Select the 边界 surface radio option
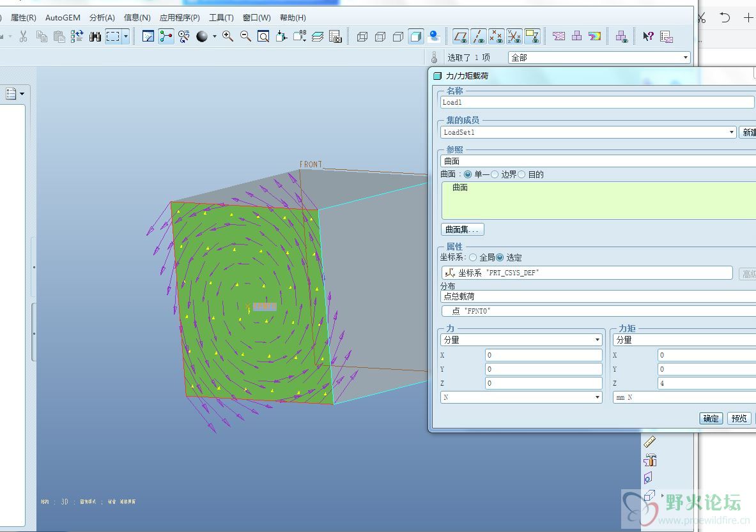Image resolution: width=756 pixels, height=532 pixels. click(x=495, y=174)
